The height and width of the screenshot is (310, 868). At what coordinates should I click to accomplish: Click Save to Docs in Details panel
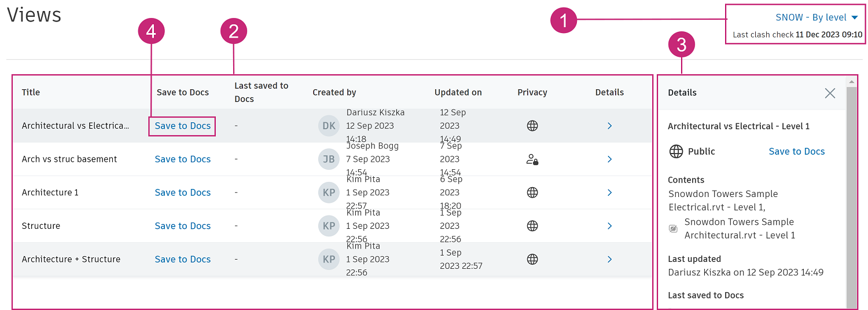pyautogui.click(x=796, y=151)
